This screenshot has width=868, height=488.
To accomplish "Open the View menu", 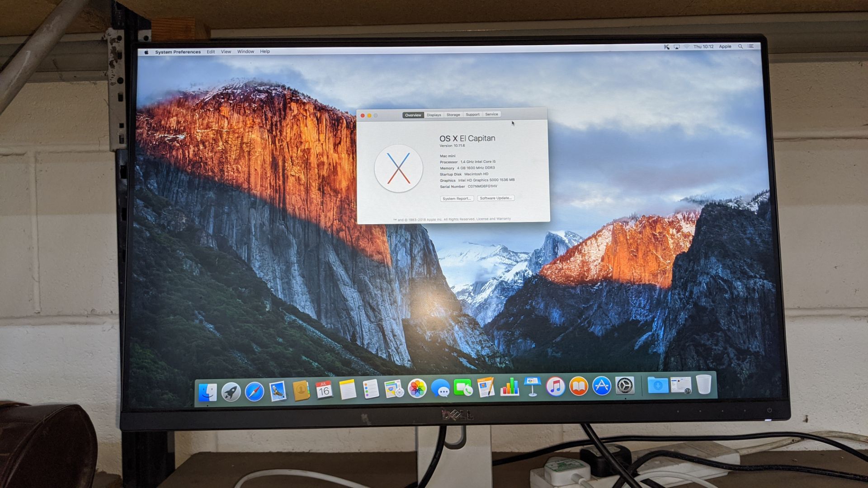I will [226, 52].
